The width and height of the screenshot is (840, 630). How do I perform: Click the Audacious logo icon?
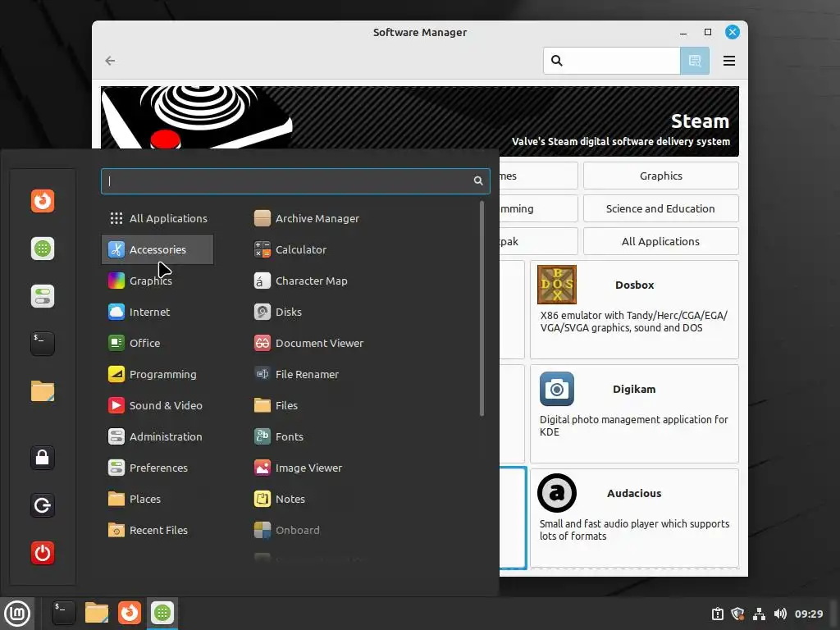point(557,493)
